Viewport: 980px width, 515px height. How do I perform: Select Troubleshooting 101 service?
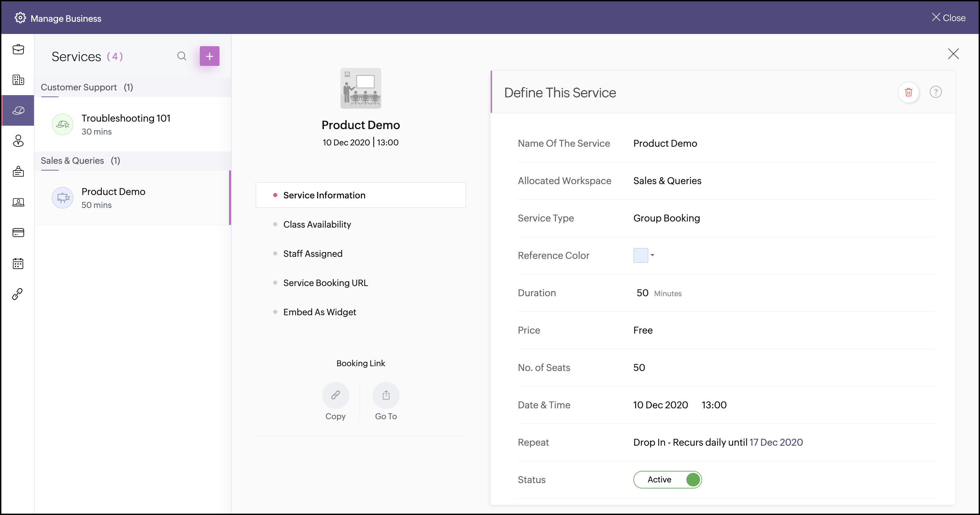click(125, 124)
